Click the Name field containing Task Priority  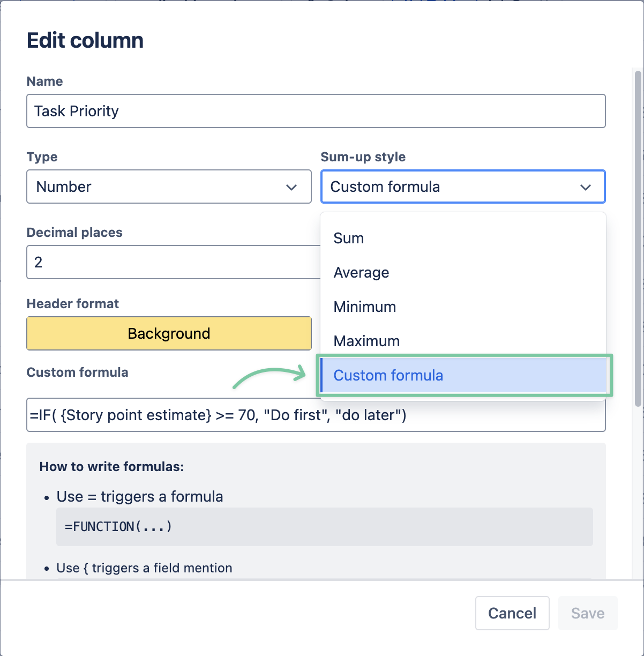click(316, 111)
